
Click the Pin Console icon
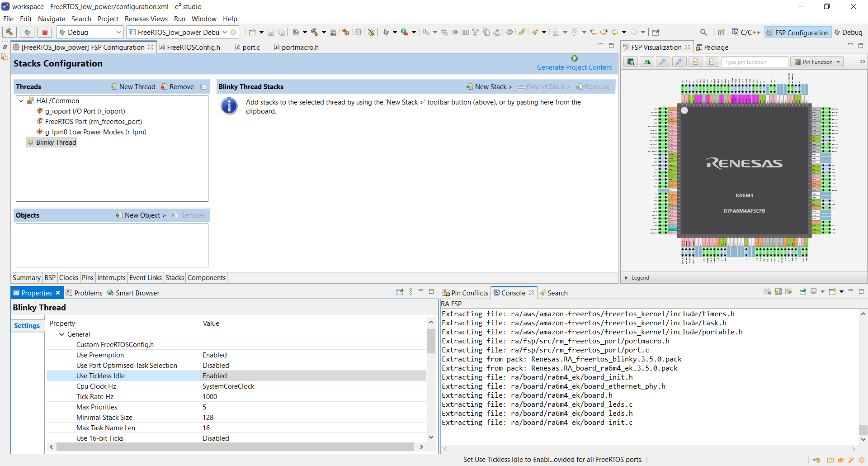[x=802, y=292]
